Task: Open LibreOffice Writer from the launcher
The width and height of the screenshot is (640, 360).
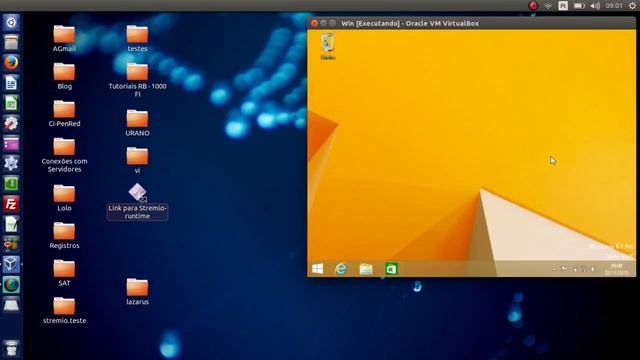Action: [11, 83]
